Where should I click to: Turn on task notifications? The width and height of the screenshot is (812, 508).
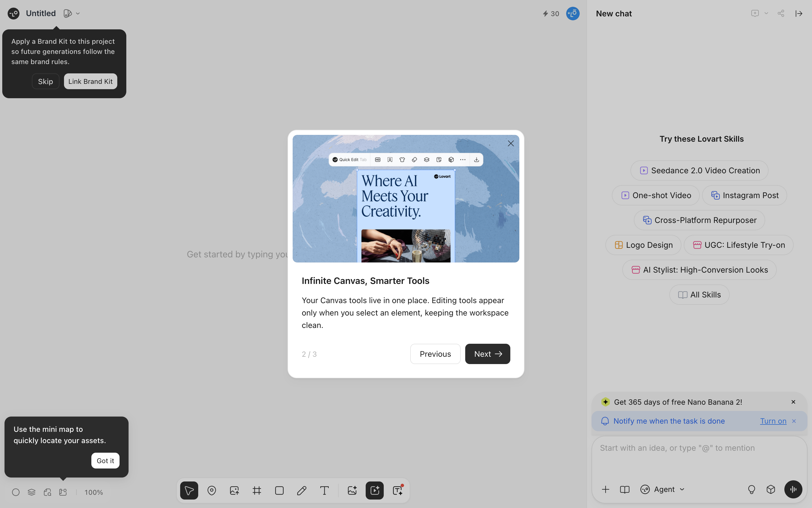click(x=773, y=421)
